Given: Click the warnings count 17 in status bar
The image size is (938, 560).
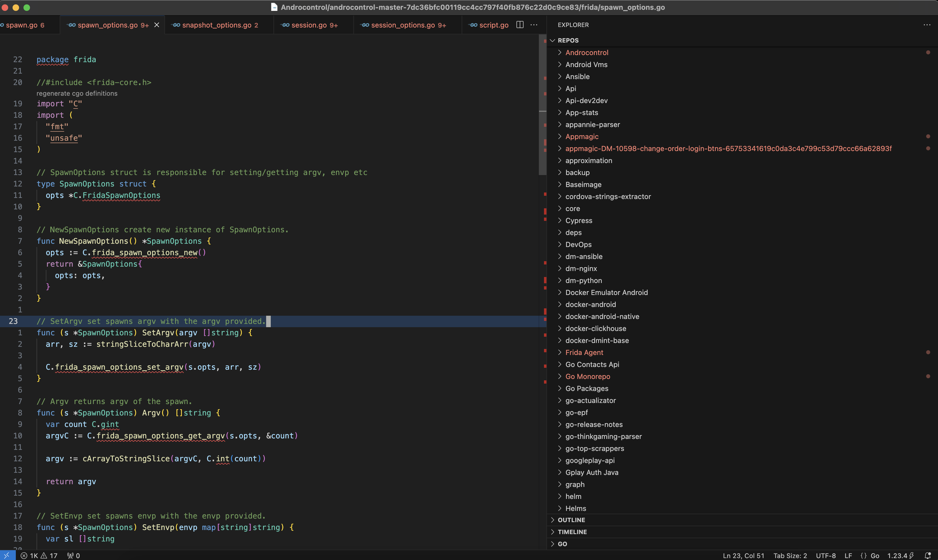Looking at the screenshot, I should coord(49,555).
